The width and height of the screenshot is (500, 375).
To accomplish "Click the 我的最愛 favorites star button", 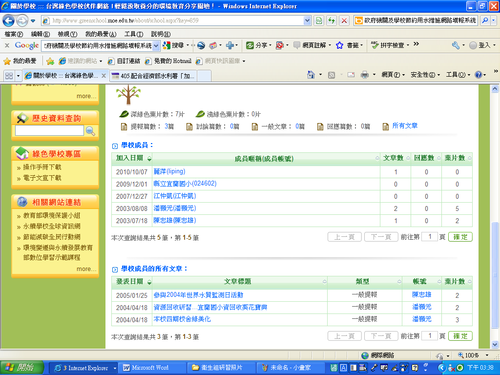I will coord(20,61).
